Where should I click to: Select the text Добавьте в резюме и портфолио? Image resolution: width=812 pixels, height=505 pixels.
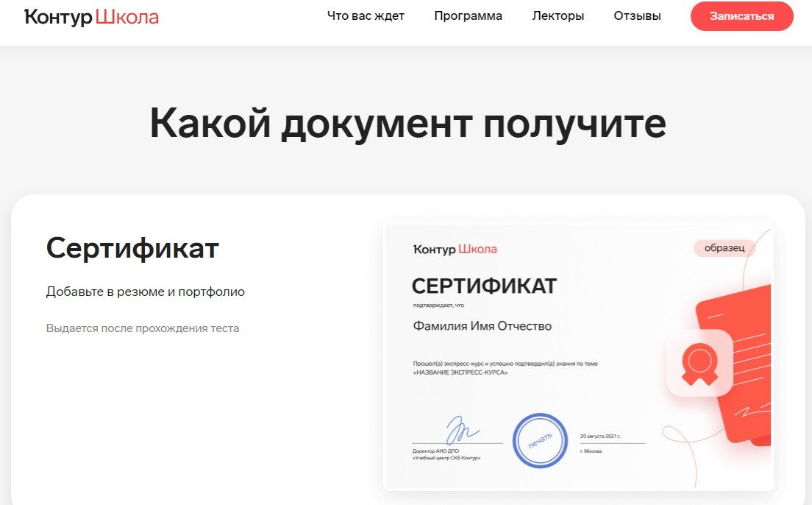[146, 292]
